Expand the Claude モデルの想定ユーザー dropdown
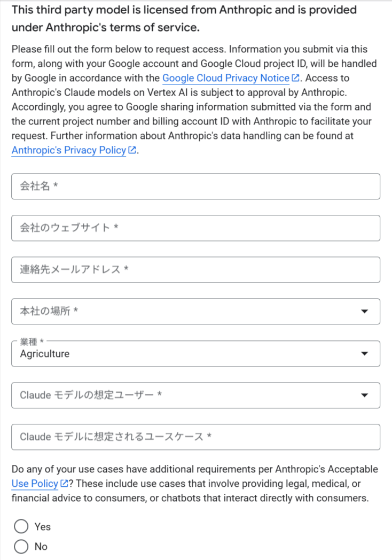The image size is (392, 560). coord(182,395)
